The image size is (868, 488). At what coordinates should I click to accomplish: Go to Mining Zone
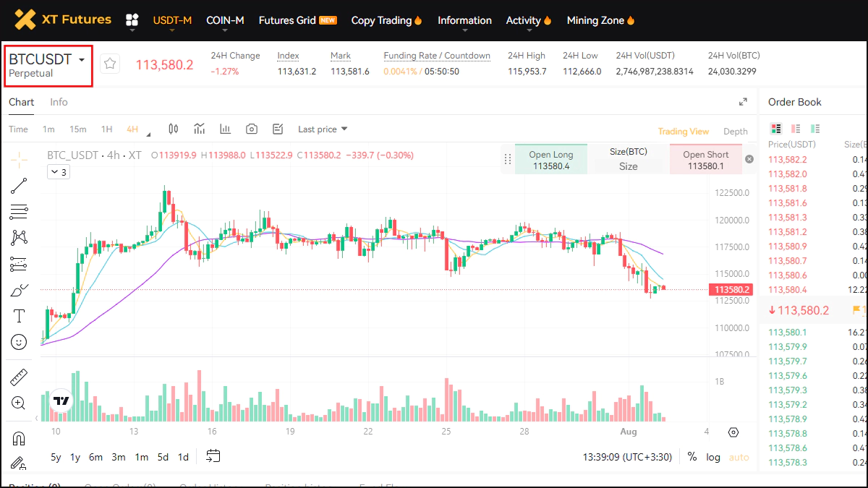click(600, 20)
